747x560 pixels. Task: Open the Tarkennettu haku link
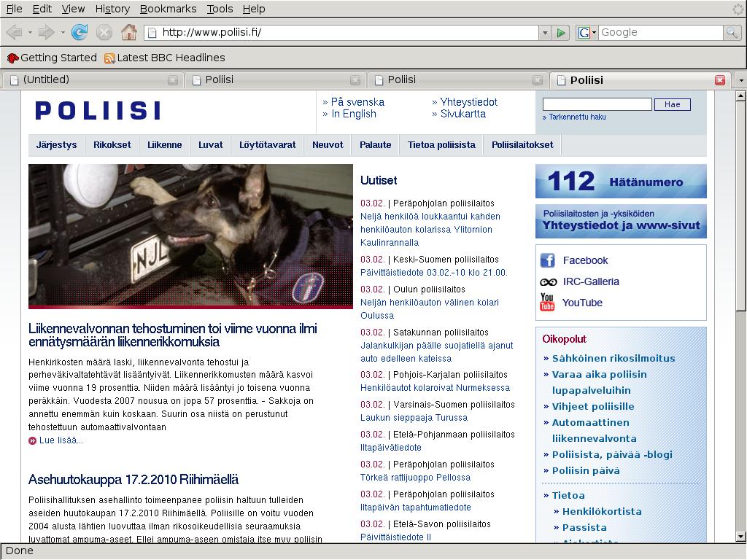[x=577, y=117]
